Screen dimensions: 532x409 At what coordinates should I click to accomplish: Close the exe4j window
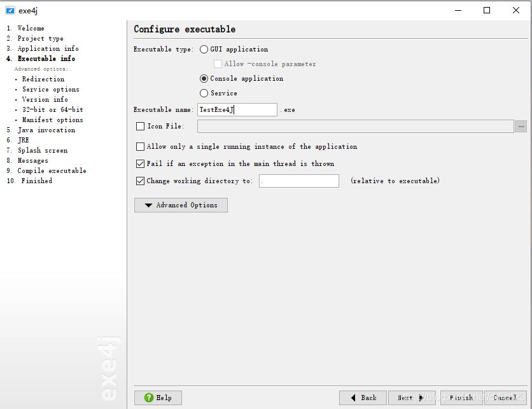pos(515,11)
